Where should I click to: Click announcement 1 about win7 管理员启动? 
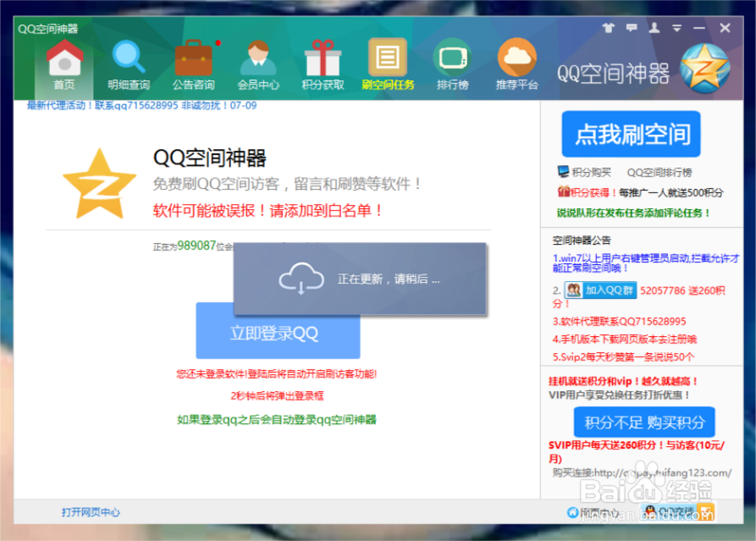(x=646, y=262)
